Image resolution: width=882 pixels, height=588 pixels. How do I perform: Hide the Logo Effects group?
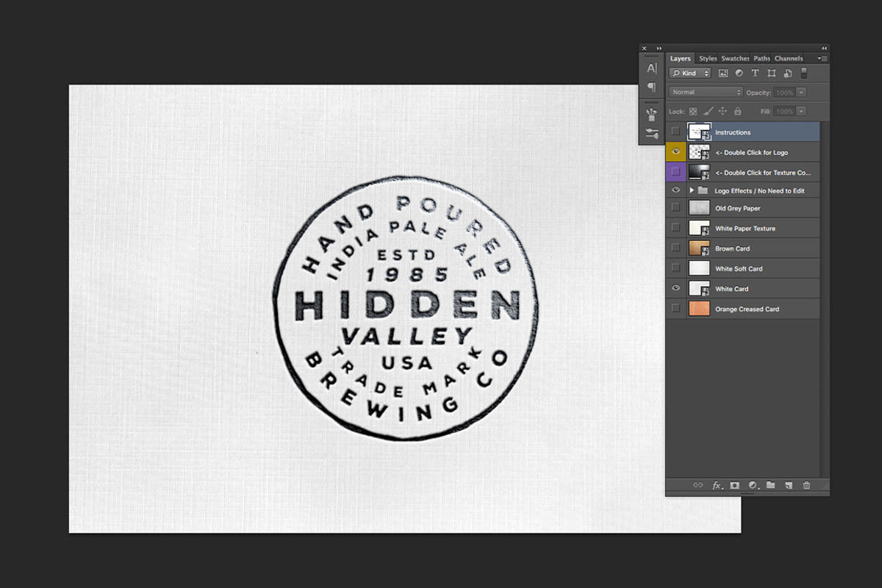tap(675, 190)
